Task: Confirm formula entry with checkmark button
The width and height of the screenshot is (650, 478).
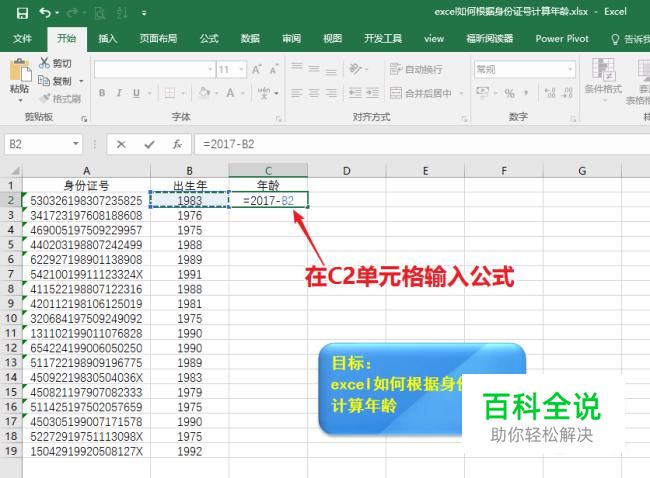Action: click(149, 144)
